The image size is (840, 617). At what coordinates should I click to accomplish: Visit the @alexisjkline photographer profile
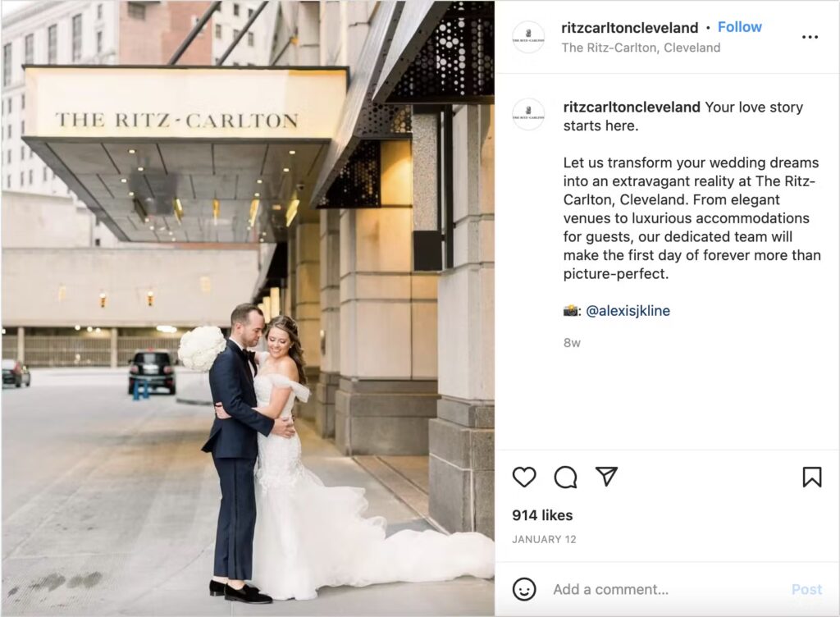click(x=628, y=311)
